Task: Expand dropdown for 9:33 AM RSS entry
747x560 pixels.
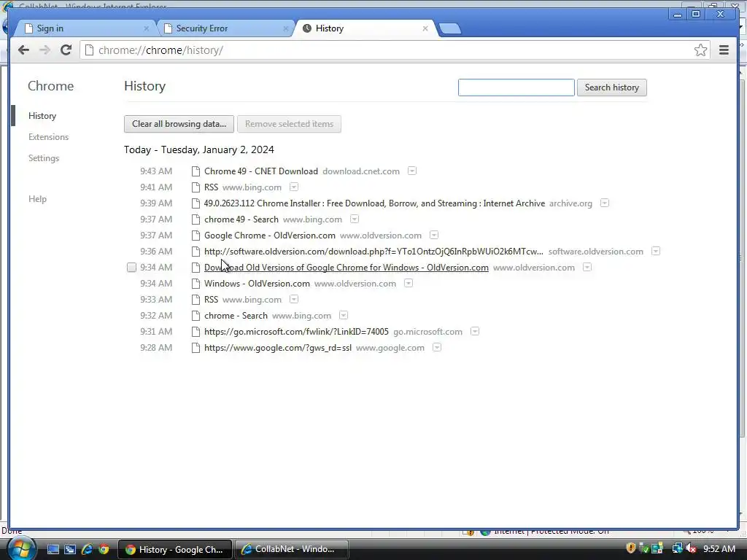Action: tap(294, 299)
